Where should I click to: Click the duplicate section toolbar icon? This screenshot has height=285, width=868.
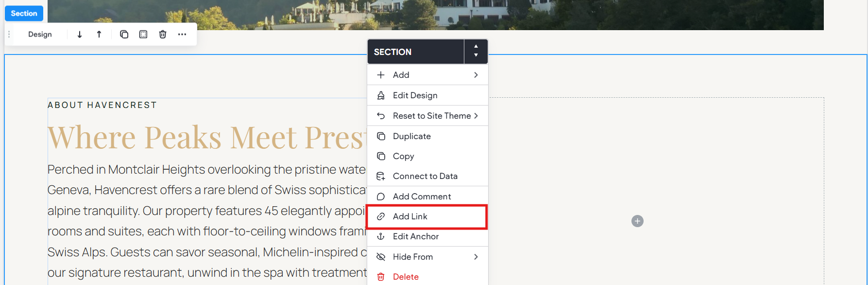(124, 35)
